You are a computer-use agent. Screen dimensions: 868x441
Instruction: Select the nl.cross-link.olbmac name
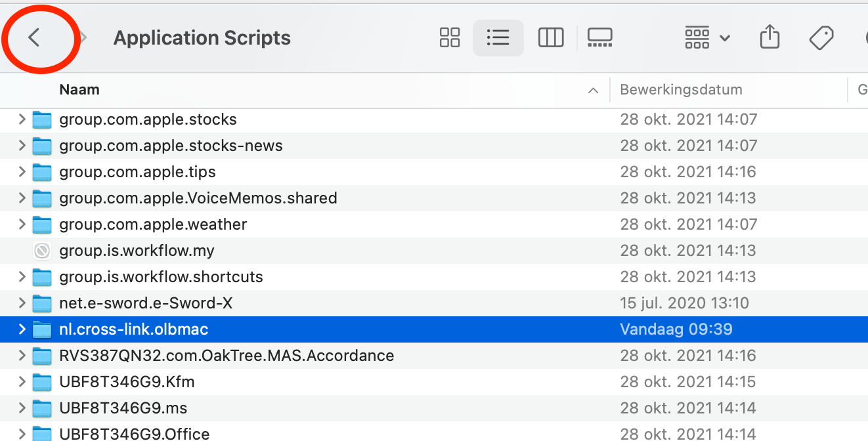click(134, 329)
